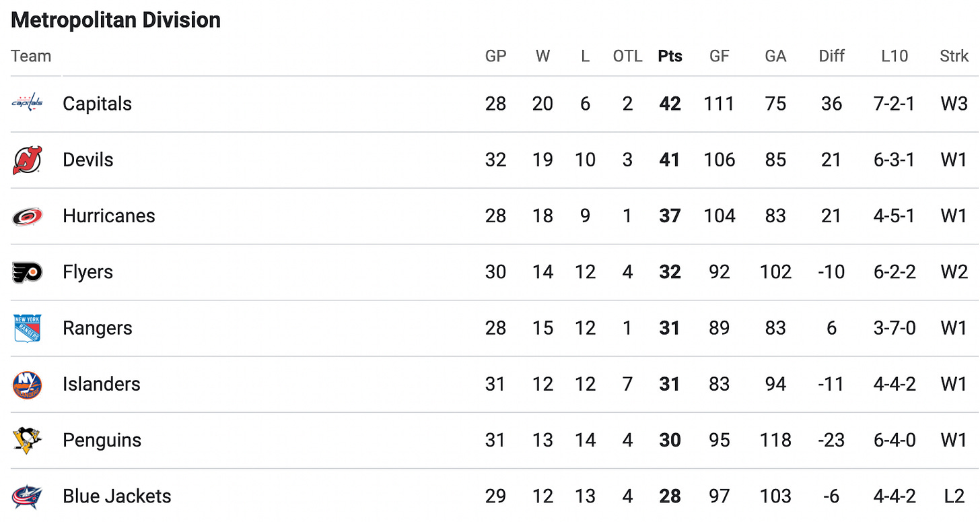Click the Rangers team logo
Viewport: 980px width, 522px height.
click(28, 328)
